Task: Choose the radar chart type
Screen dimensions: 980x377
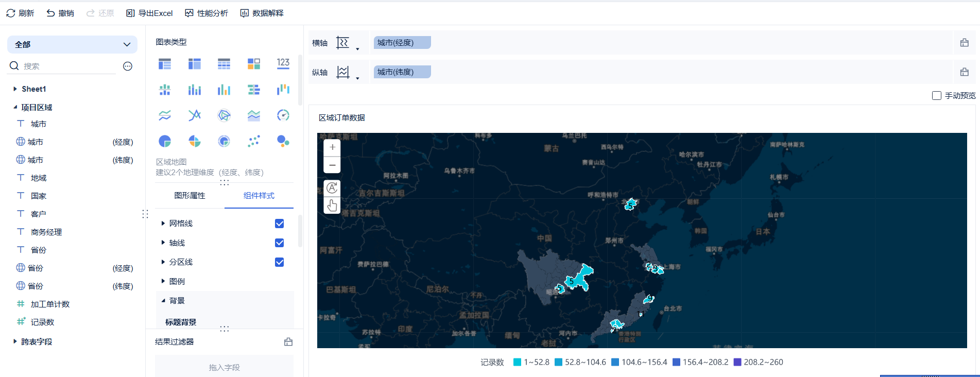Action: [224, 115]
